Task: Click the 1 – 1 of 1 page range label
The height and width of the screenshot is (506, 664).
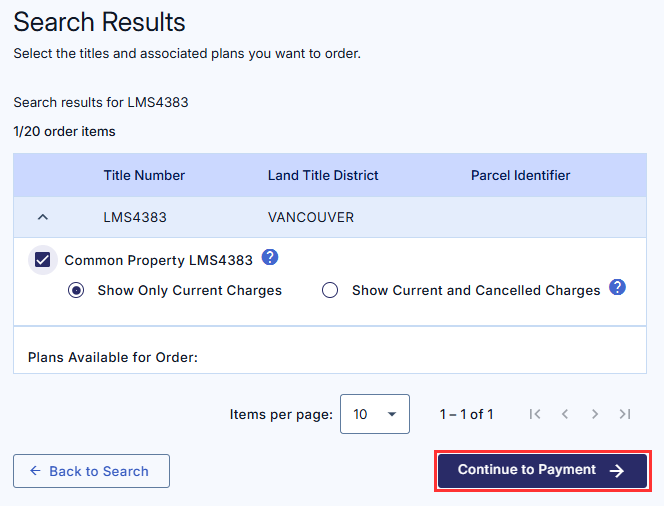Action: pyautogui.click(x=467, y=414)
